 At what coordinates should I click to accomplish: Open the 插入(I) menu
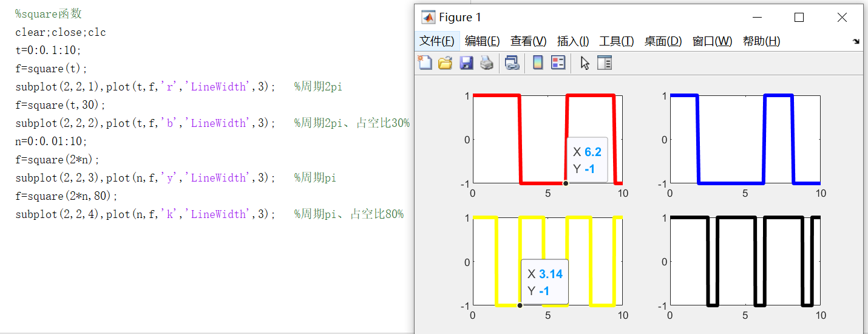[x=573, y=41]
